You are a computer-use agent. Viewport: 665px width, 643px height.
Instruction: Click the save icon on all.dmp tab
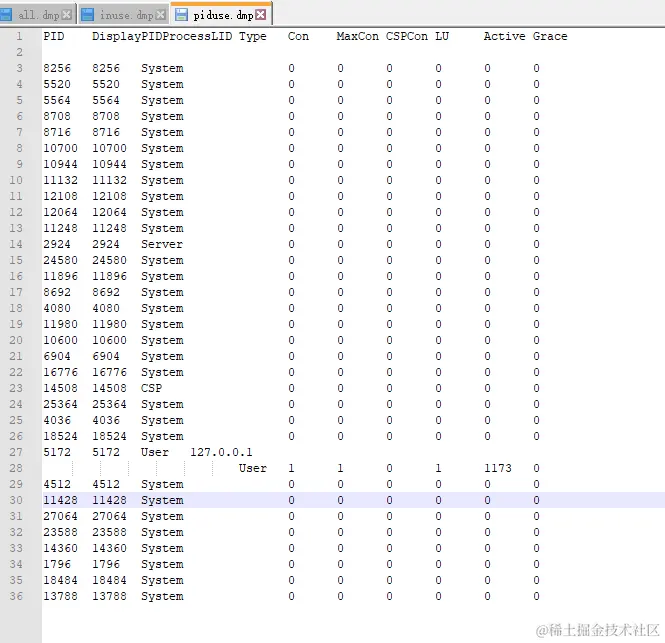(6, 15)
